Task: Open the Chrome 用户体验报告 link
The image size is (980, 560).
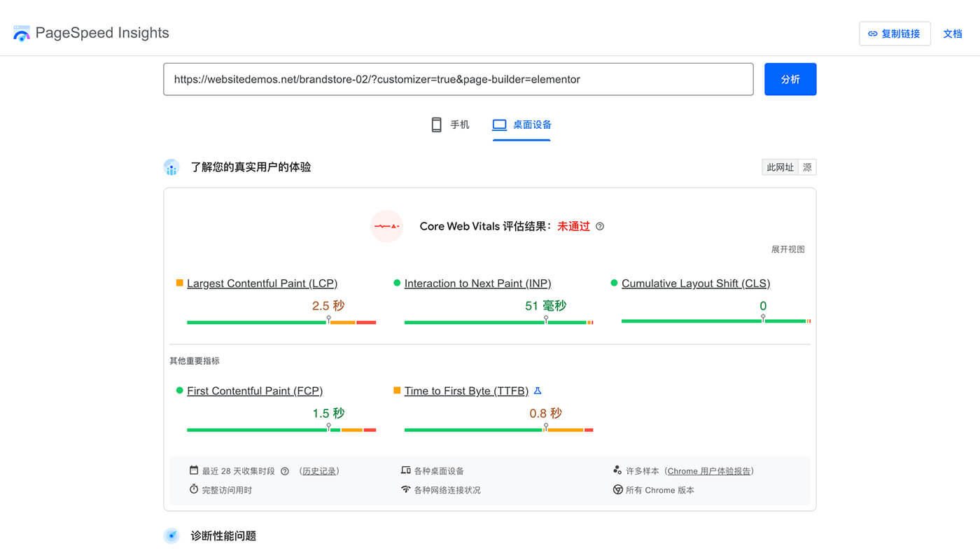Action: [710, 471]
